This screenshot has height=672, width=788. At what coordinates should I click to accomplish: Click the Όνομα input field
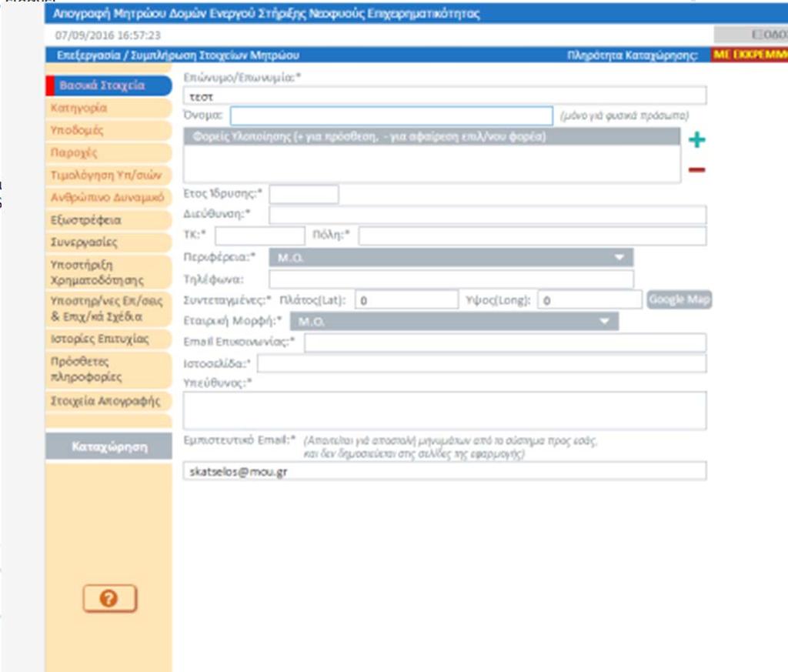point(392,115)
